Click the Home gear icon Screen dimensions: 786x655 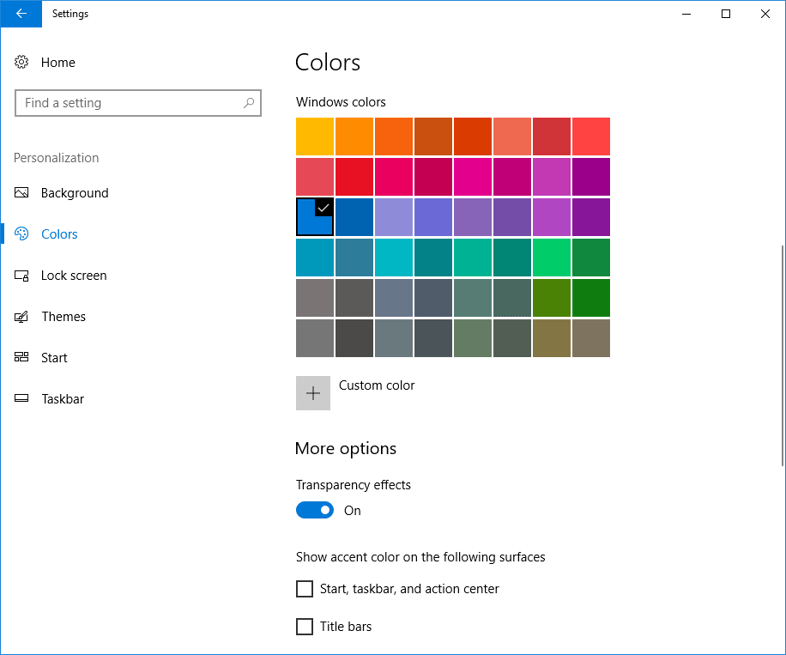(21, 62)
